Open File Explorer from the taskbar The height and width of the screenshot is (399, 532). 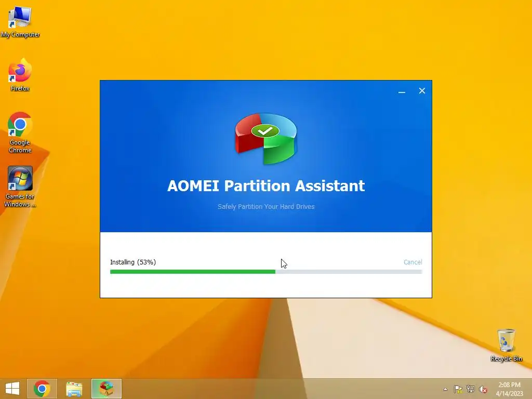click(74, 389)
